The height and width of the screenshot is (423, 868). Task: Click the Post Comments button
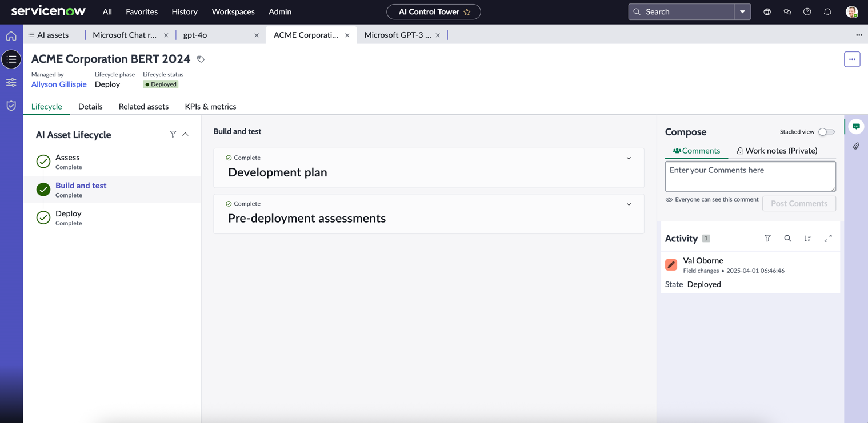(799, 203)
